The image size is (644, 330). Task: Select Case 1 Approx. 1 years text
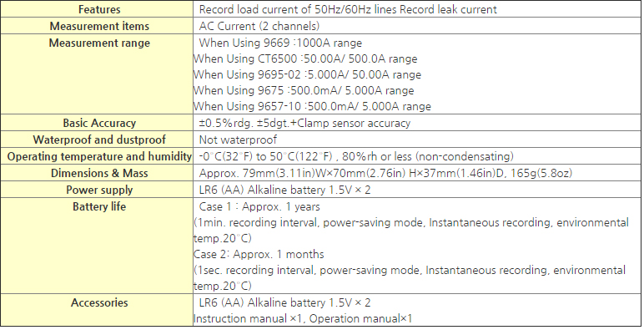(259, 206)
